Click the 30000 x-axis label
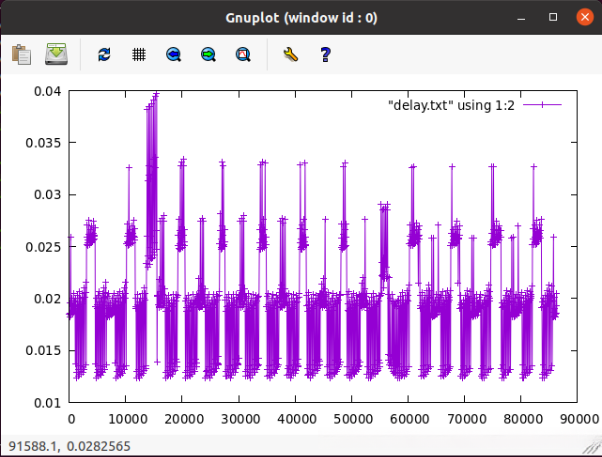This screenshot has width=602, height=457. pos(240,419)
